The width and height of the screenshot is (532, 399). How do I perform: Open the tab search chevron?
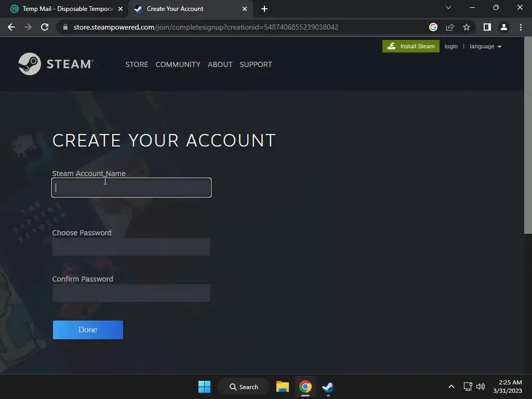pos(448,7)
